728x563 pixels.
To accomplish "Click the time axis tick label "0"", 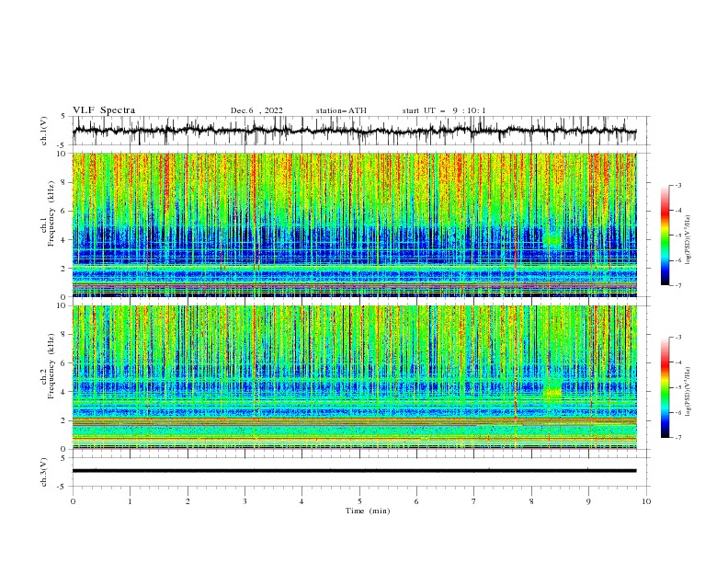I will (73, 501).
